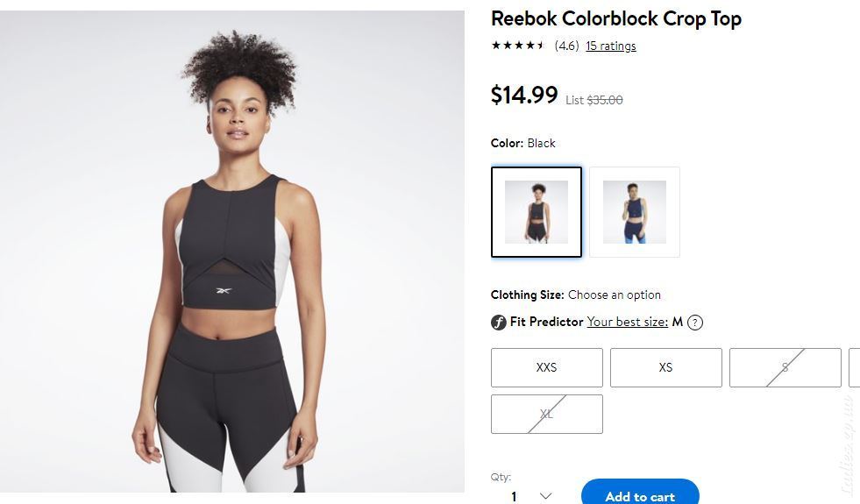This screenshot has width=860, height=504.
Task: Click the Reebok Colorblock Crop Top title
Action: coord(616,18)
